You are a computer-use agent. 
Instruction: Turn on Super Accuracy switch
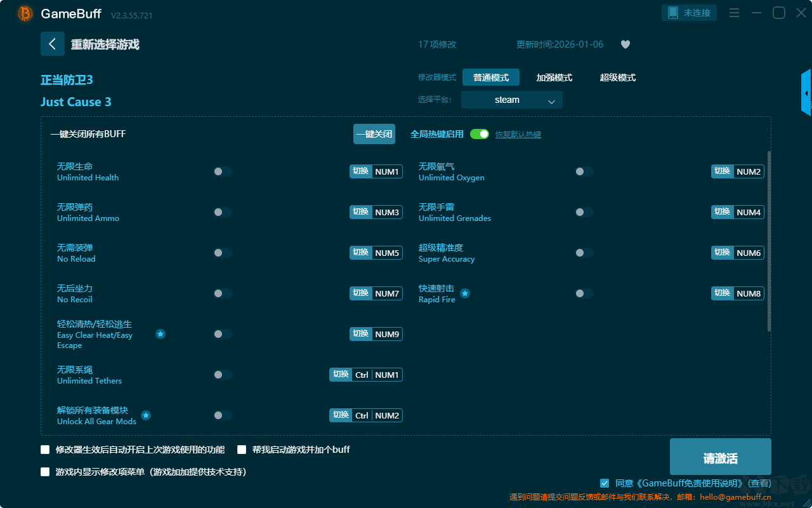(584, 253)
